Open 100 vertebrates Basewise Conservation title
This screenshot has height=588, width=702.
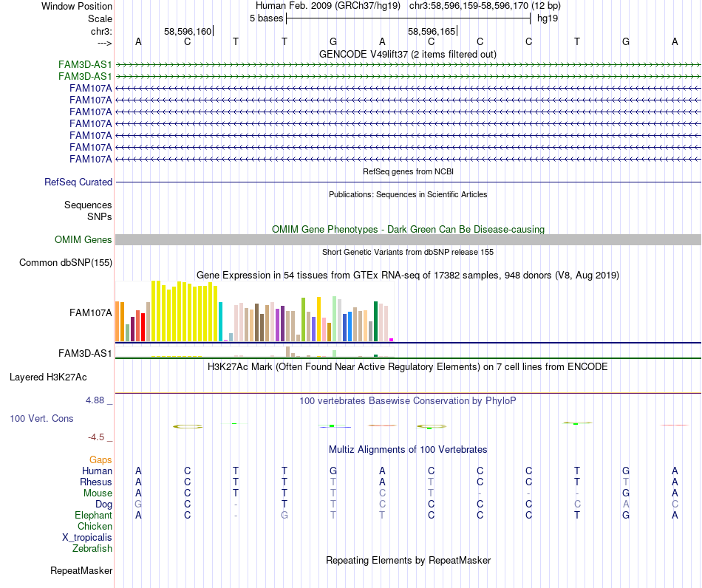(408, 401)
